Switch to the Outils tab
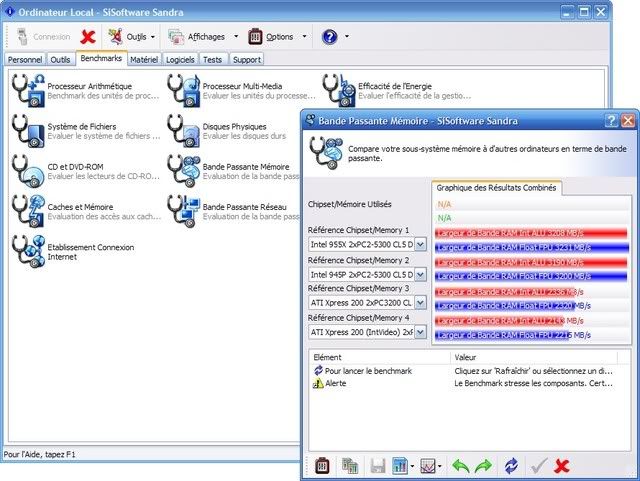 point(60,60)
